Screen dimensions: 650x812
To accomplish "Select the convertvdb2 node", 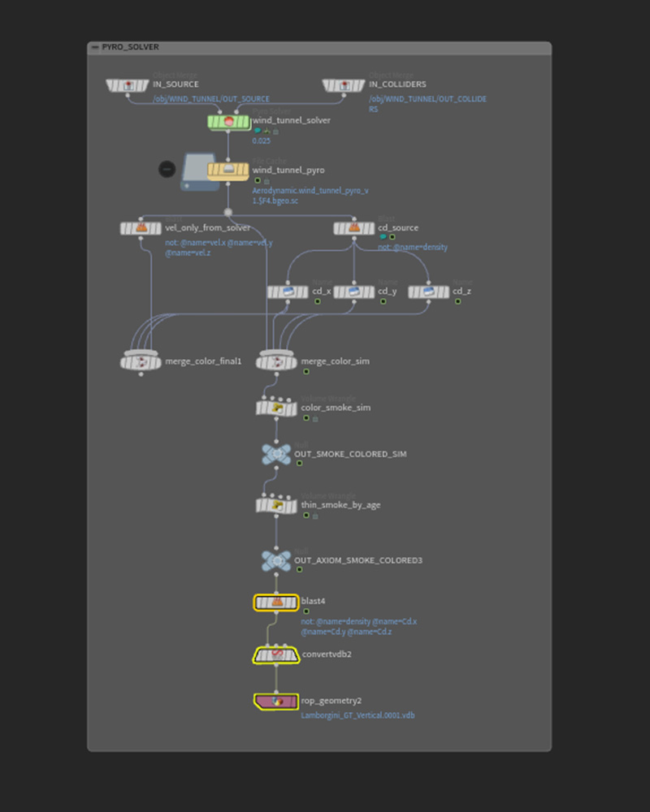I will (276, 655).
